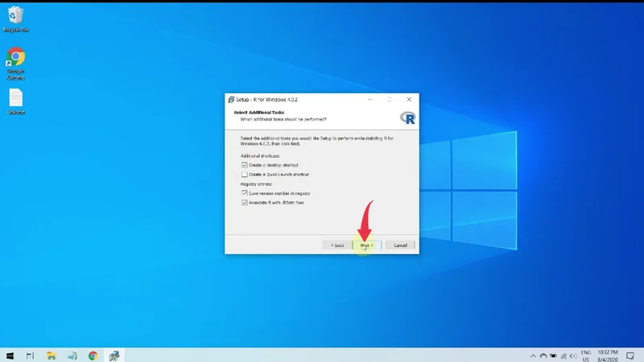Open the Recycle Bin desktop icon
This screenshot has width=644, height=362.
coord(14,16)
